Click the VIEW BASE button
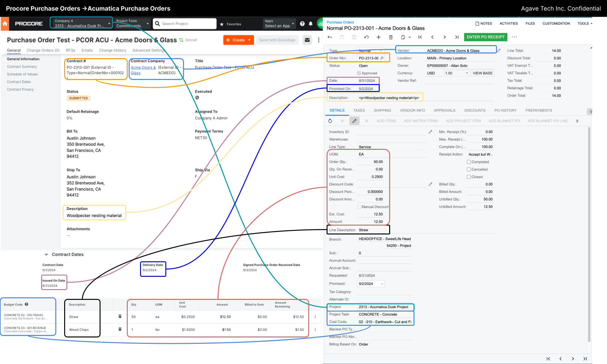The image size is (607, 364). (x=482, y=73)
